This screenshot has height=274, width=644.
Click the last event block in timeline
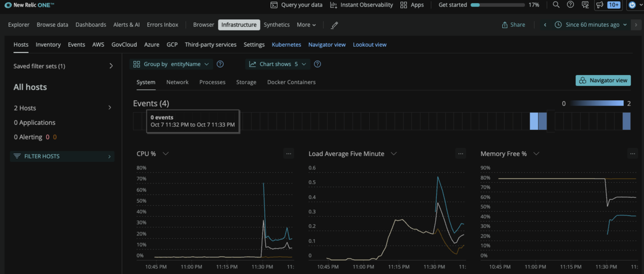point(626,121)
